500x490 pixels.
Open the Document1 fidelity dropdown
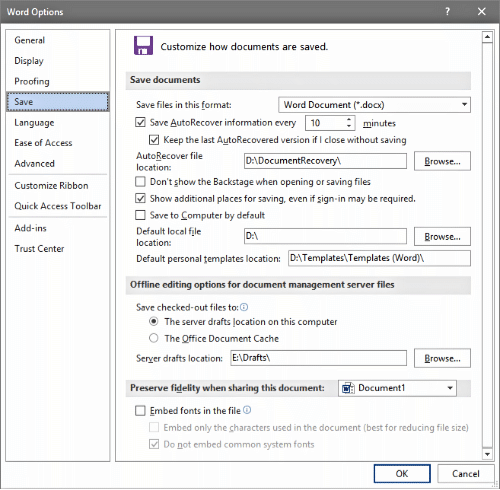(x=397, y=388)
